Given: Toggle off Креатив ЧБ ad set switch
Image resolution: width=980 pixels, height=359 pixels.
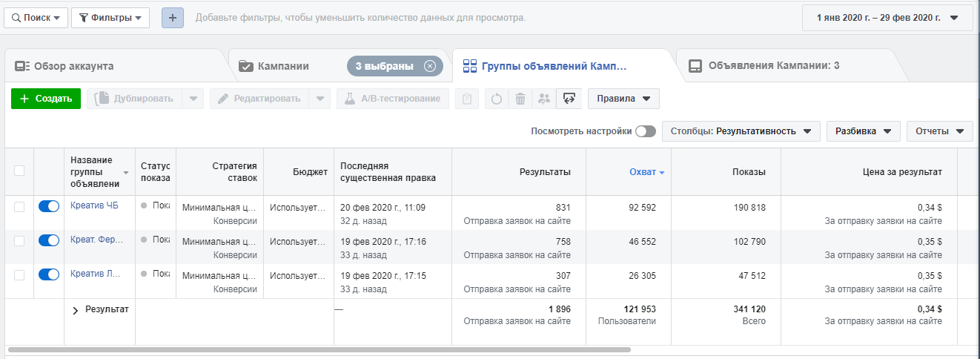Looking at the screenshot, I should coord(49,207).
